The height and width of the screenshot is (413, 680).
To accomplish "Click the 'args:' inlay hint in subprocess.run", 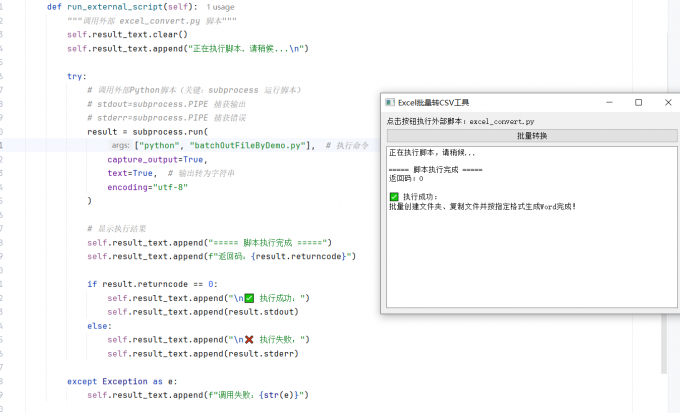I will coord(120,145).
